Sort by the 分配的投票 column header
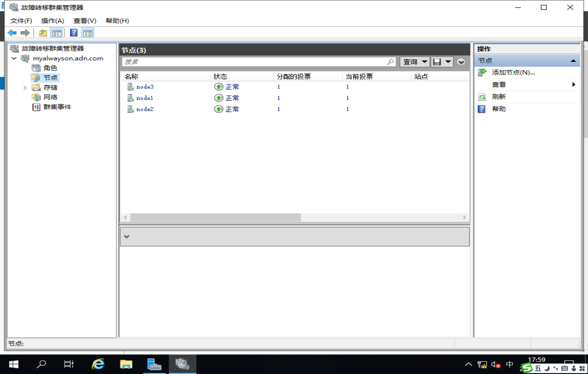Screen dimensions: 588x374 pos(308,76)
